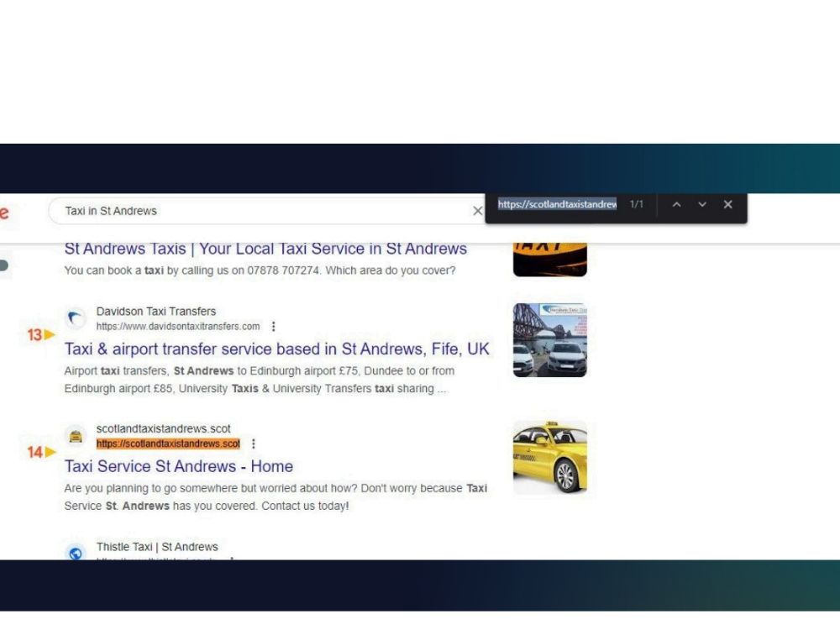Click the find bar text field
The height and width of the screenshot is (630, 840).
(x=557, y=205)
